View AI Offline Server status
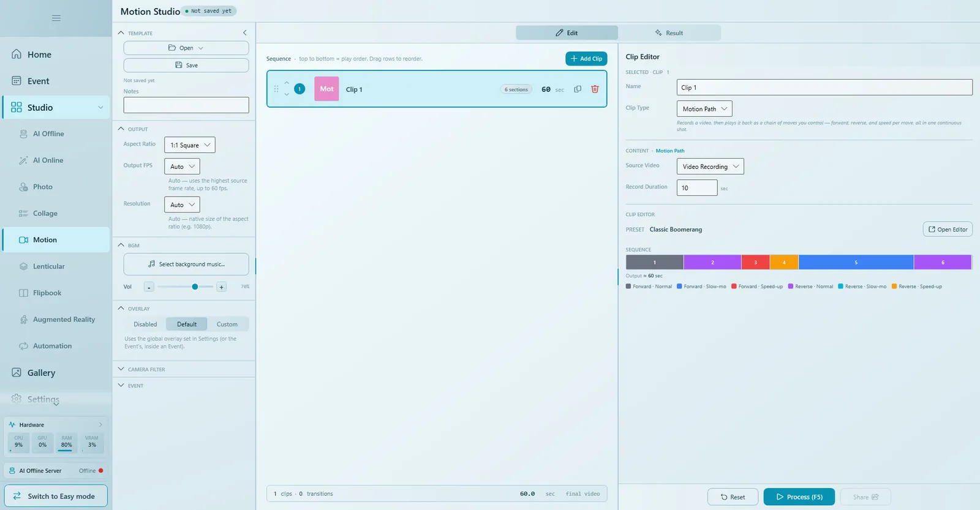Screen dimensions: 980x510 point(56,471)
